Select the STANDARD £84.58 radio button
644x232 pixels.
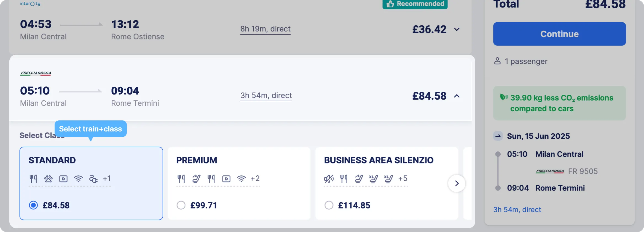pos(33,205)
